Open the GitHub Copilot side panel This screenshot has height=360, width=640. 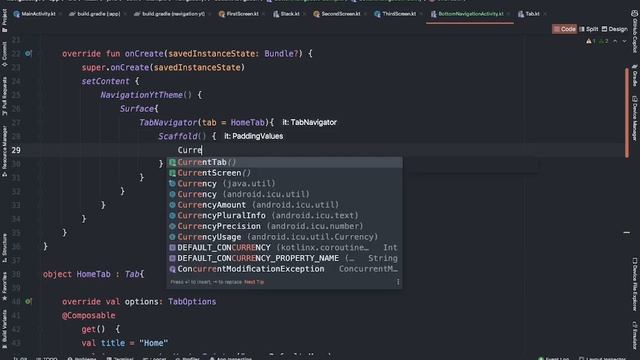(635, 31)
